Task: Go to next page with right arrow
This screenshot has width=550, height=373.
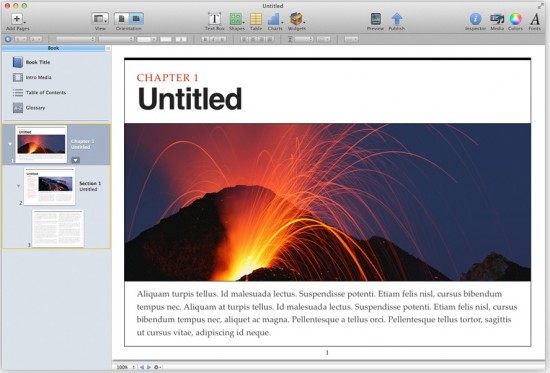Action: (x=149, y=367)
